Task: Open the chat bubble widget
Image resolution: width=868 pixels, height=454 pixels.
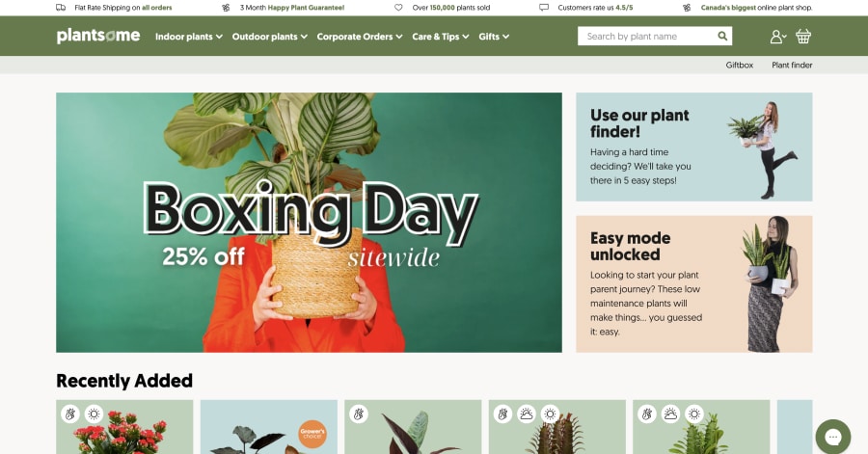Action: (832, 437)
